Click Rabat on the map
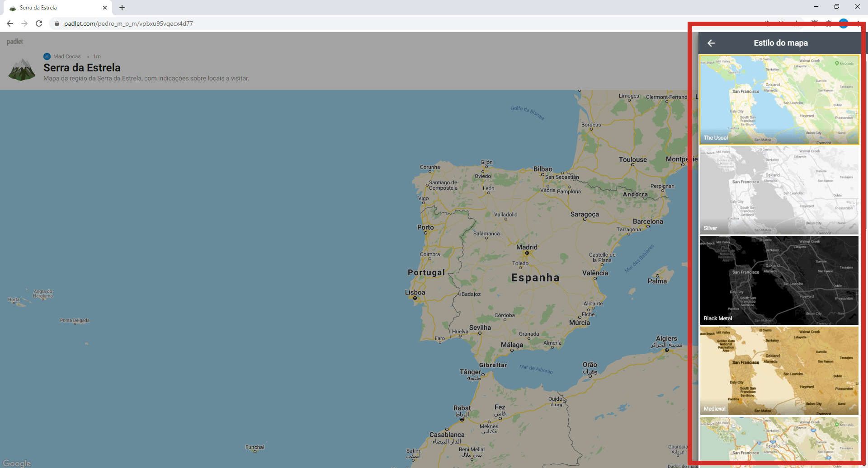This screenshot has width=868, height=468. pyautogui.click(x=462, y=408)
